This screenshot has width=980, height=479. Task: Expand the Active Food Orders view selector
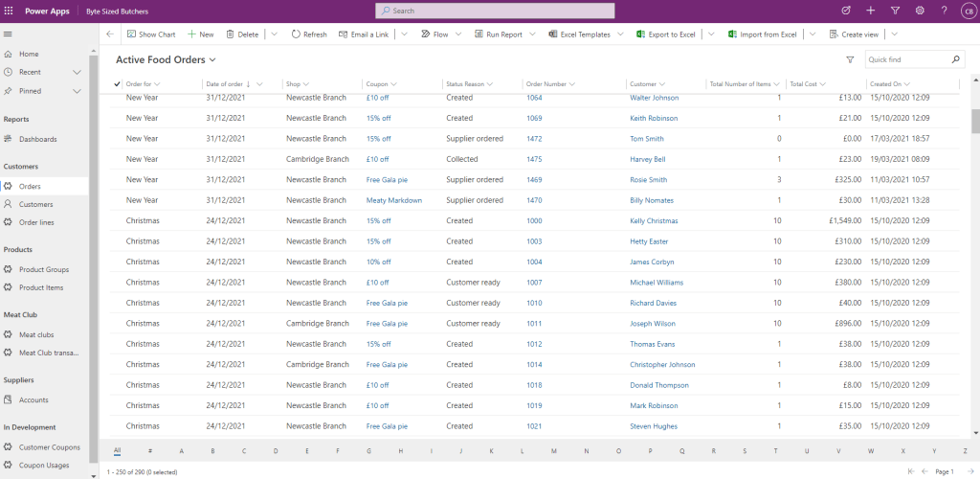[212, 60]
